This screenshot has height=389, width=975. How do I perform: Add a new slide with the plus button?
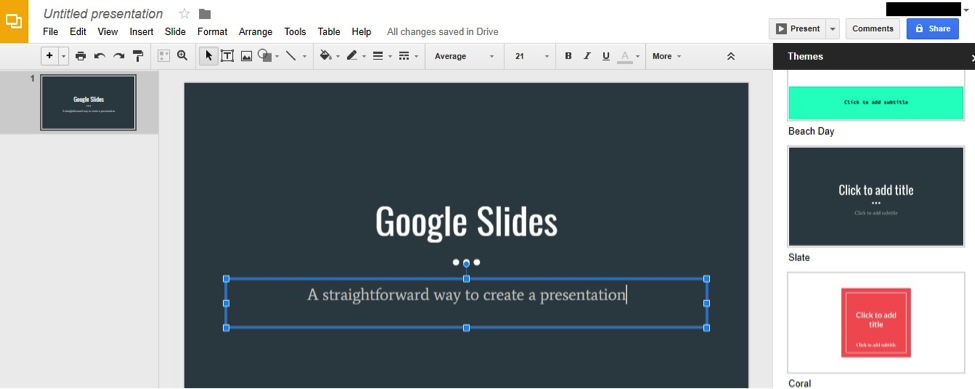[50, 56]
